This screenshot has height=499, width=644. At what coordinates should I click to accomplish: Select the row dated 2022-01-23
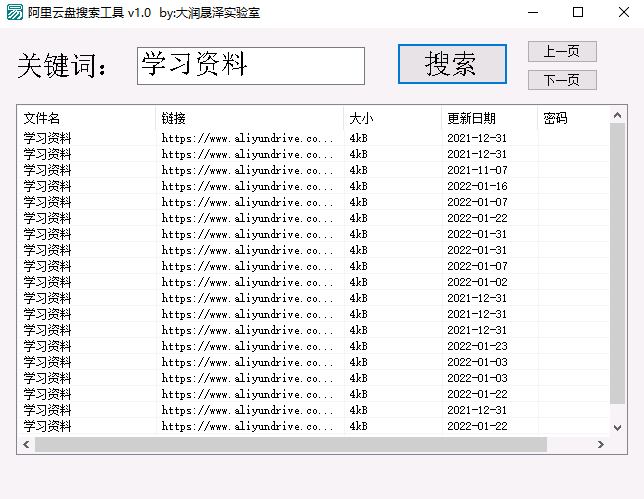coord(313,346)
